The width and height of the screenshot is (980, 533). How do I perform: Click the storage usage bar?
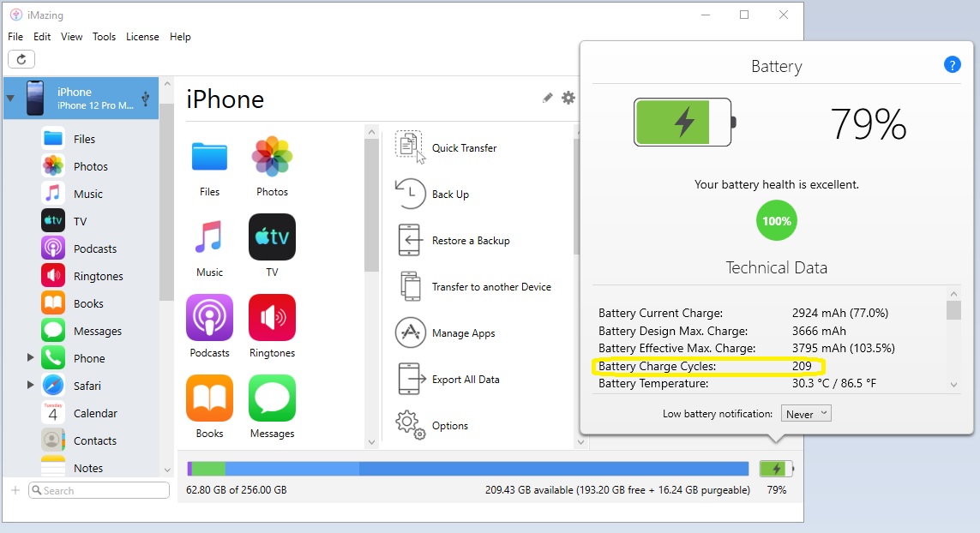[x=467, y=469]
